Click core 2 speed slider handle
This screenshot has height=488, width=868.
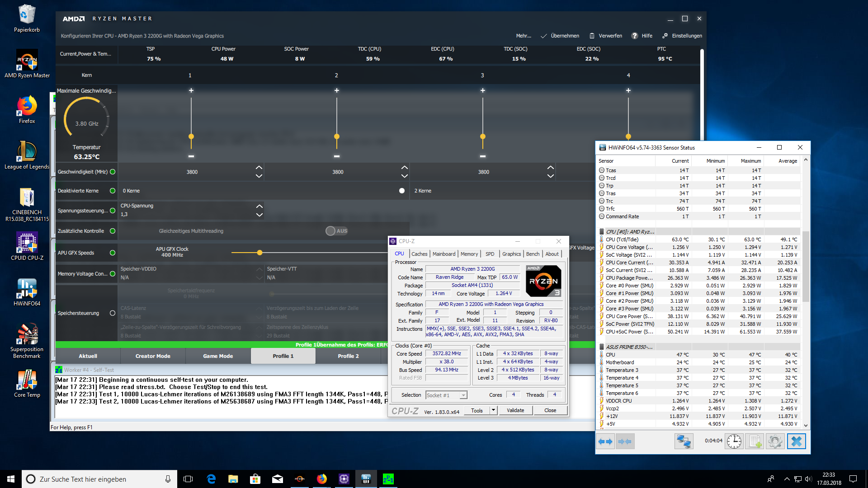point(337,136)
